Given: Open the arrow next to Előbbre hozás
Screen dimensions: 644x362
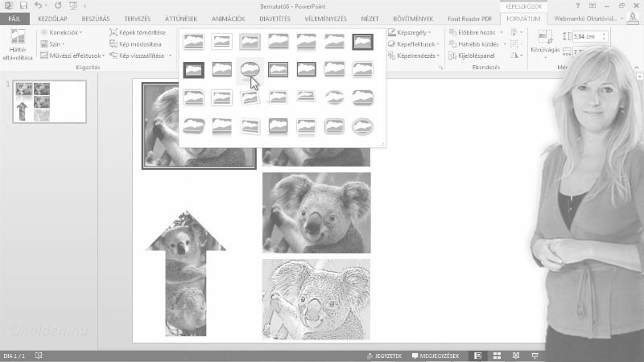Looking at the screenshot, I should click(501, 32).
